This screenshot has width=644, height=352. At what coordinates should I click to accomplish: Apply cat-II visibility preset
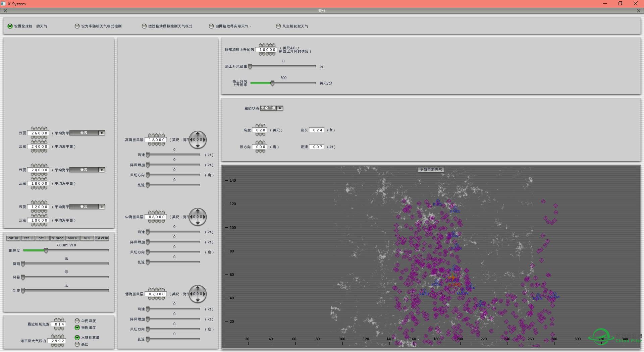[28, 238]
